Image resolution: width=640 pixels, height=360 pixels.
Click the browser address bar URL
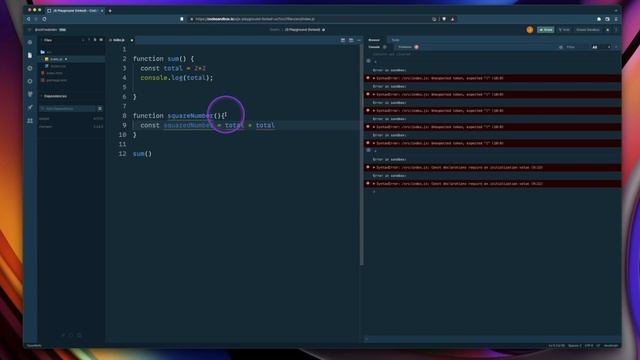point(255,19)
